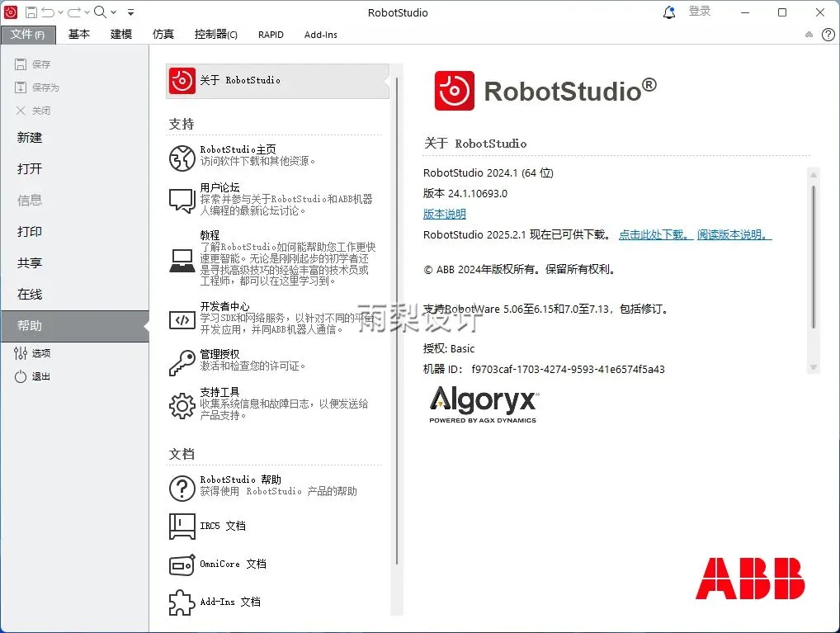This screenshot has height=633, width=840.
Task: Switch to the RAPID ribbon tab
Action: tap(271, 35)
